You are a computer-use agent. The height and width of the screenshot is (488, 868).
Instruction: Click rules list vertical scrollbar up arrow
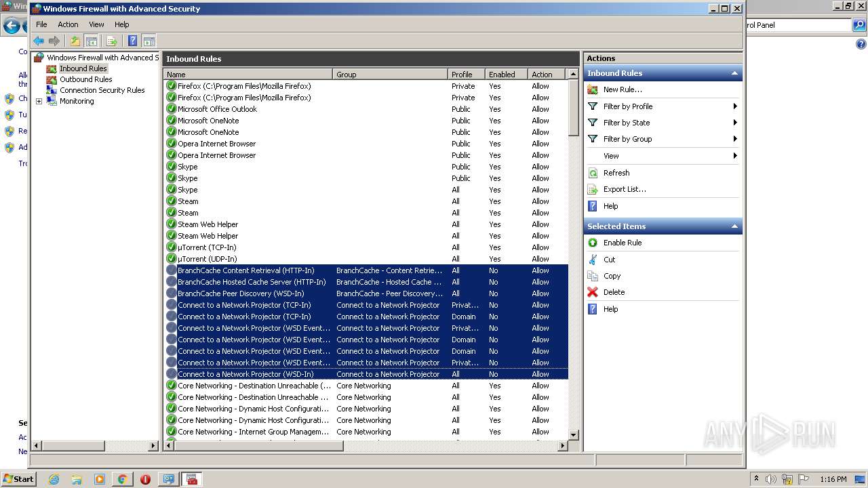point(574,74)
